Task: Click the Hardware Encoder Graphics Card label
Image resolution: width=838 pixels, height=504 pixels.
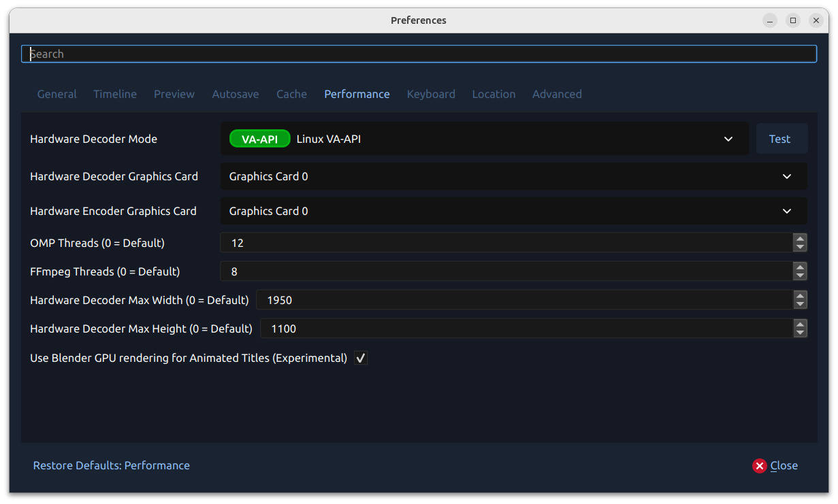Action: 114,211
